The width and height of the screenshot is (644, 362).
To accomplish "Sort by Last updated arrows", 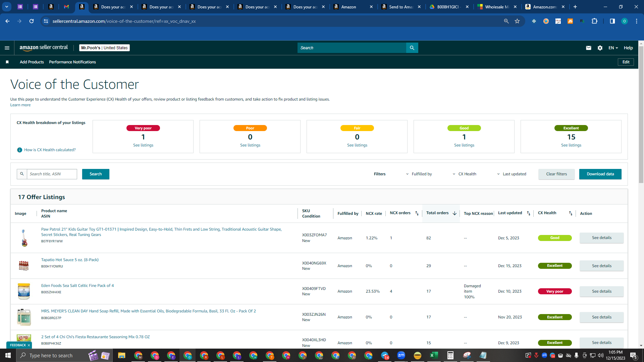I will [529, 213].
